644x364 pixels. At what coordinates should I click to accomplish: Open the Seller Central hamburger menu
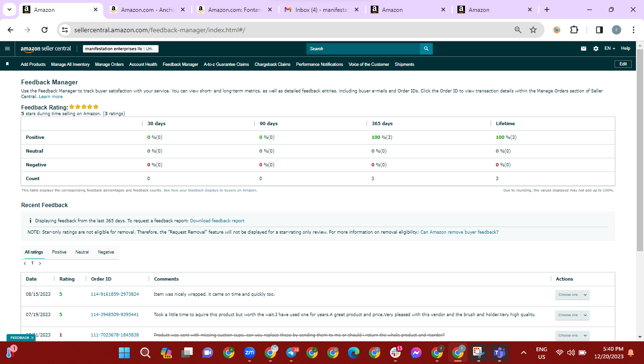tap(7, 48)
